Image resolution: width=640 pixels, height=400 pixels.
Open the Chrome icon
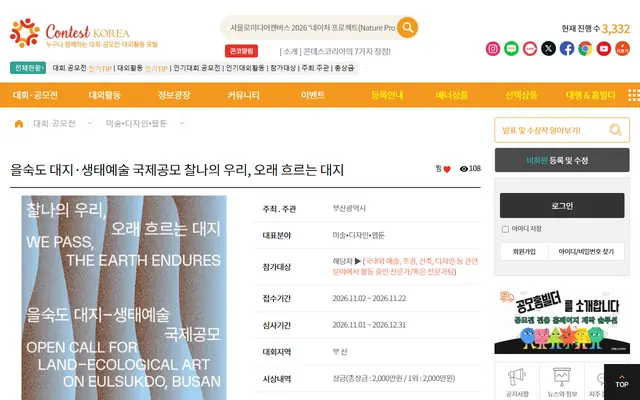(x=585, y=49)
